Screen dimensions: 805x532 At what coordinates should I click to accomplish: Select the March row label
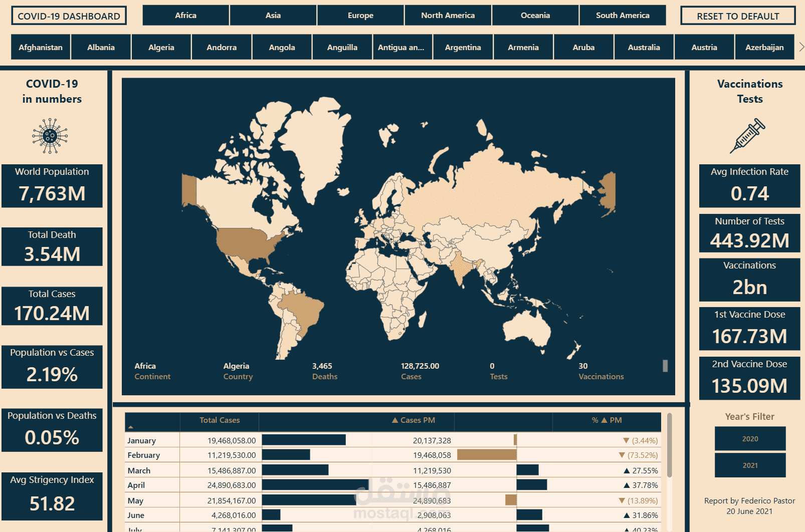pyautogui.click(x=139, y=471)
